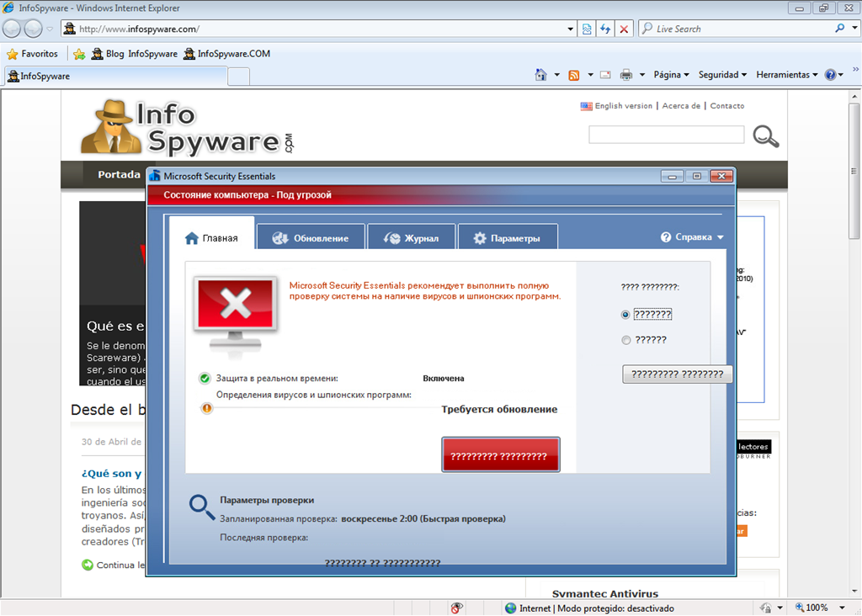The width and height of the screenshot is (862, 616).
Task: Click the Refresh page icon
Action: pos(605,29)
